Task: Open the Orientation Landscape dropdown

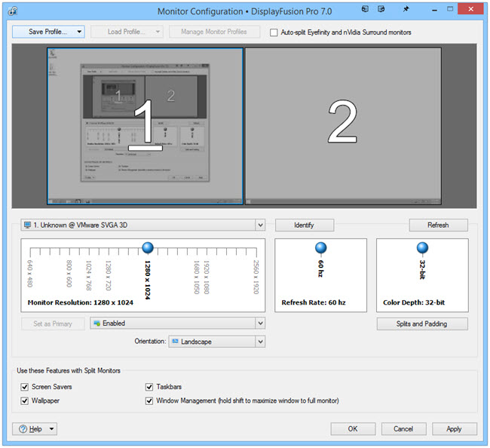Action: click(x=260, y=342)
